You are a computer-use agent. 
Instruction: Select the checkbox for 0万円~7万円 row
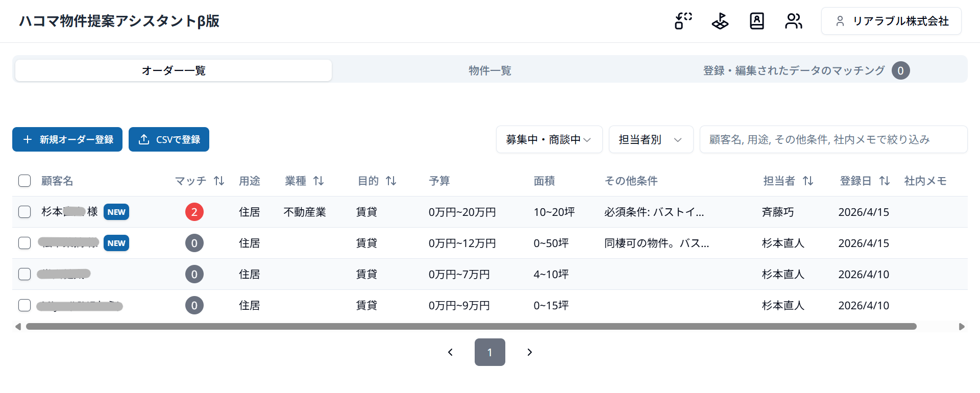pos(24,274)
